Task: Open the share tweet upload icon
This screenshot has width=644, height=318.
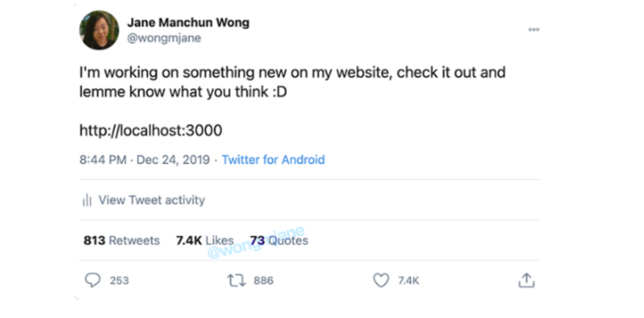Action: click(x=526, y=280)
